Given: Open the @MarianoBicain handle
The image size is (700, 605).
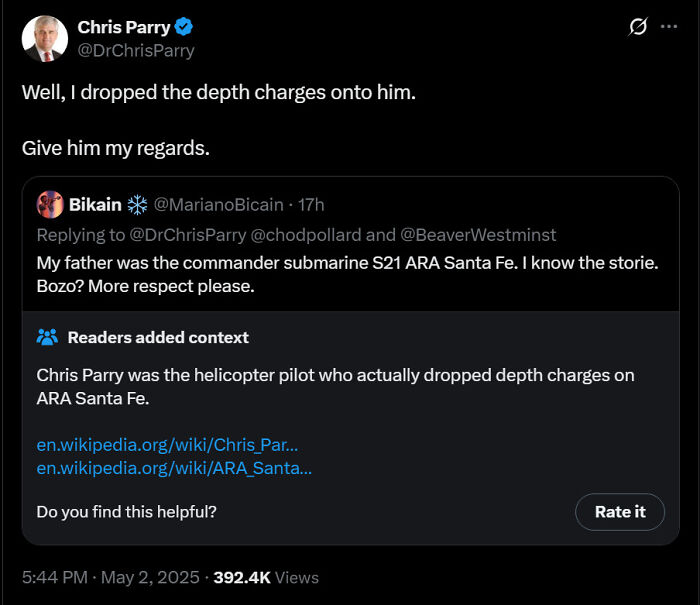Looking at the screenshot, I should coord(219,204).
